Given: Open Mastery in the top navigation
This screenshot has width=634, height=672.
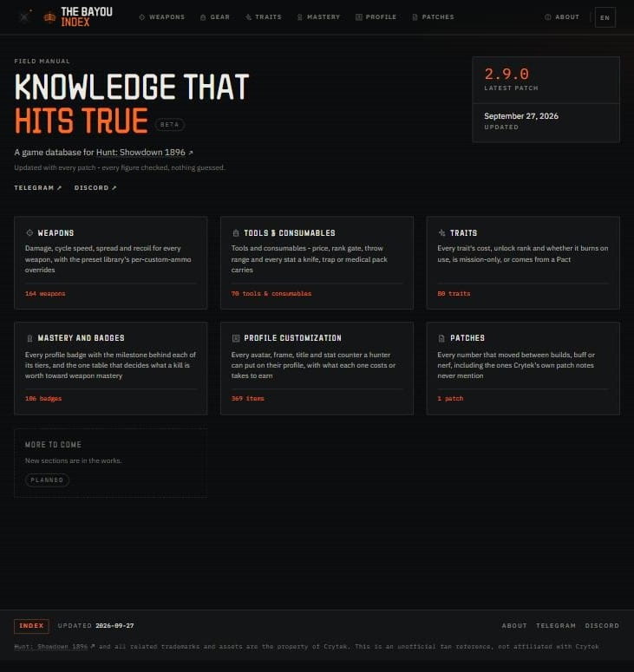Looking at the screenshot, I should pos(318,17).
